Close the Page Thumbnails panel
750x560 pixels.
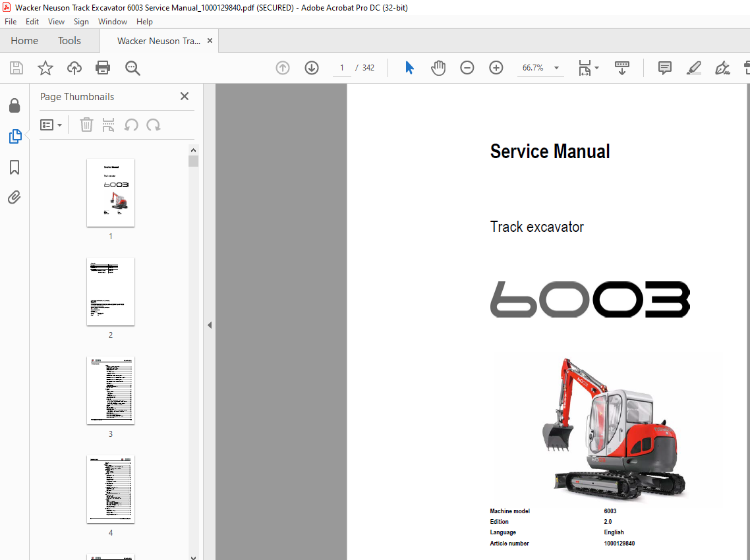tap(184, 96)
